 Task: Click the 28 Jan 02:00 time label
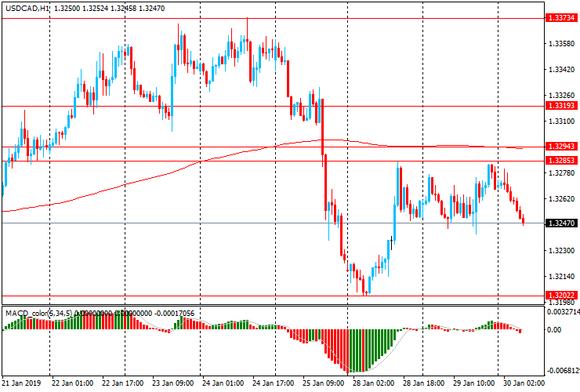[x=374, y=383]
